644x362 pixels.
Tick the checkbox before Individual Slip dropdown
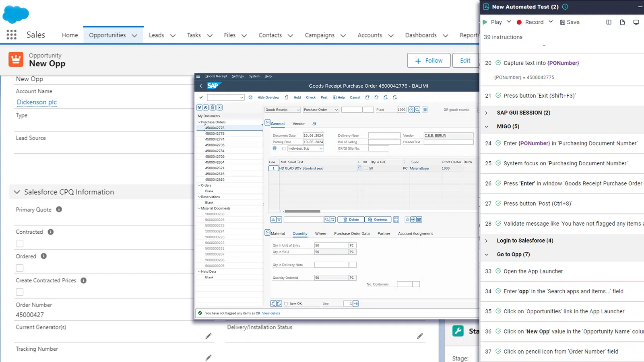[284, 148]
